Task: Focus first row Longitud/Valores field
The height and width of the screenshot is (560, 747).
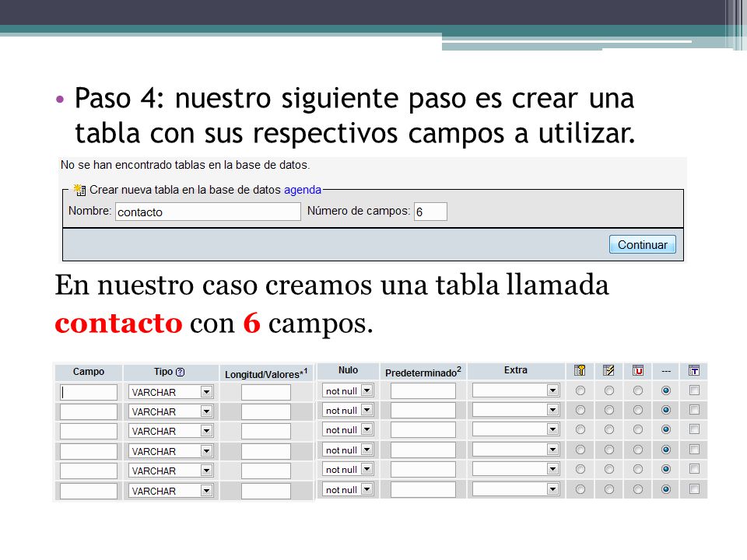Action: [x=266, y=392]
